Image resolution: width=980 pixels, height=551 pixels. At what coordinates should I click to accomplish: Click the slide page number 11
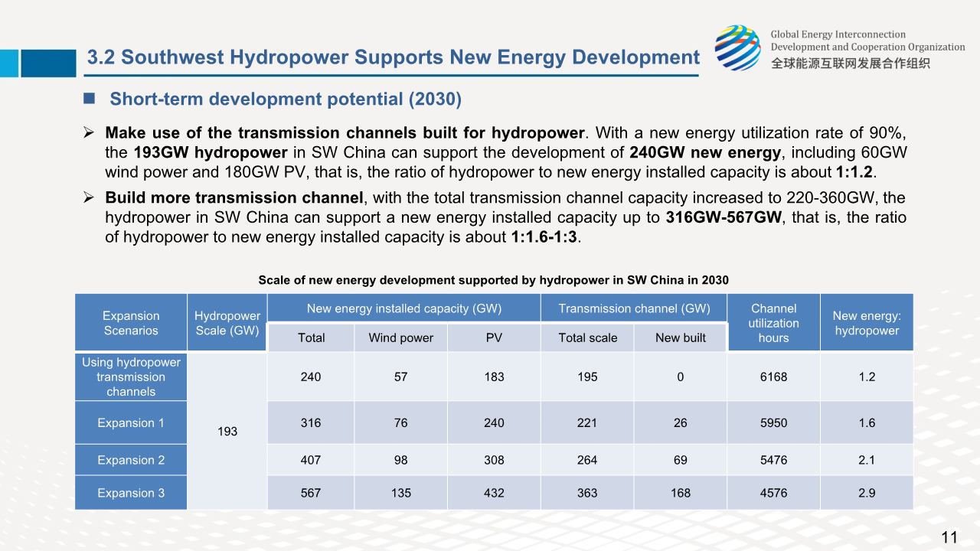(949, 537)
